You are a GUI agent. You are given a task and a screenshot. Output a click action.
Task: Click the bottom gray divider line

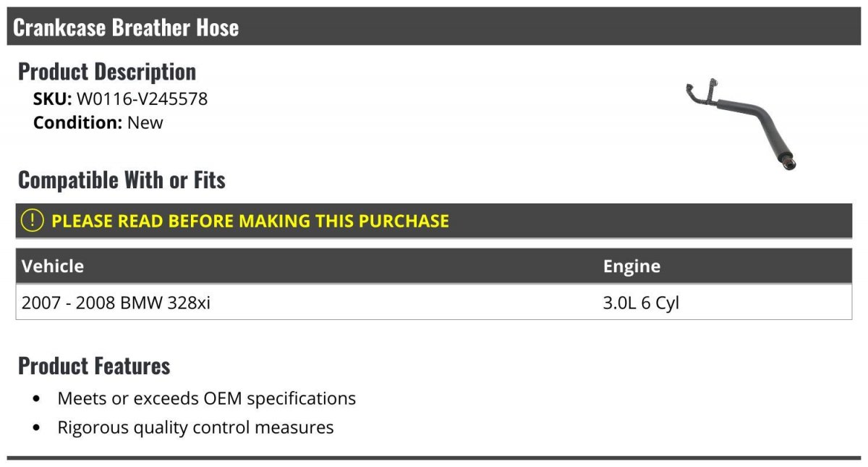coord(434,458)
